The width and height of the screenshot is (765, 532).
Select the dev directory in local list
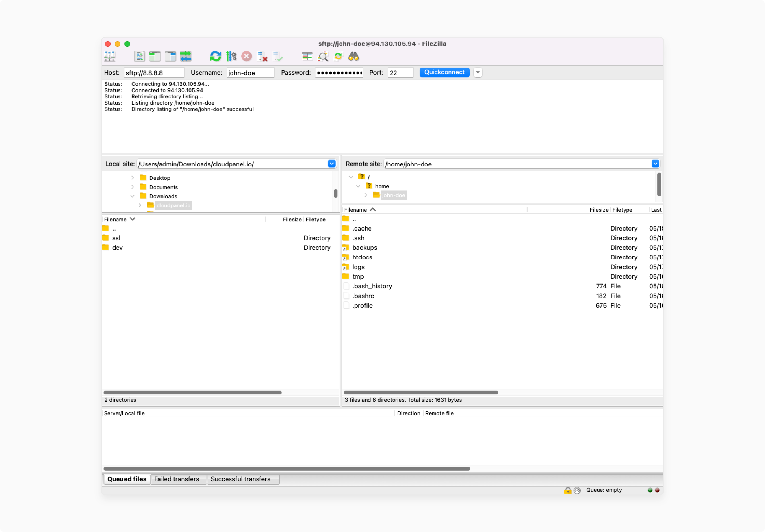220,248
